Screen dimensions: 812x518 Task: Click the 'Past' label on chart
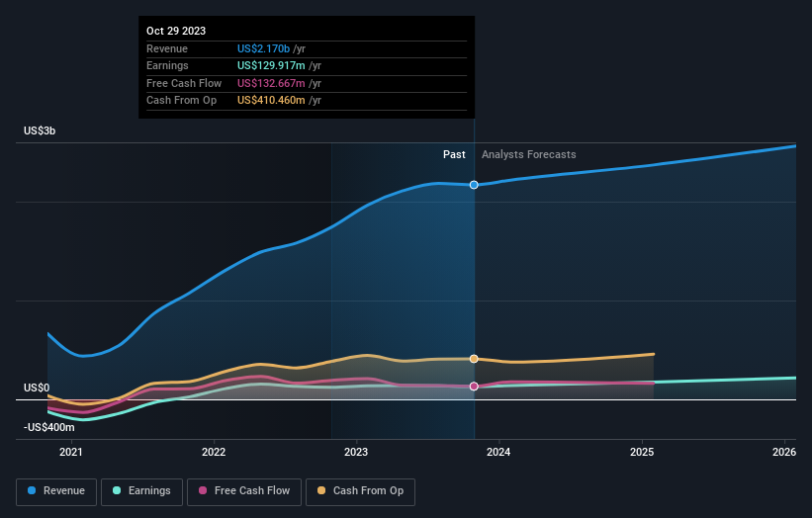[x=454, y=154]
